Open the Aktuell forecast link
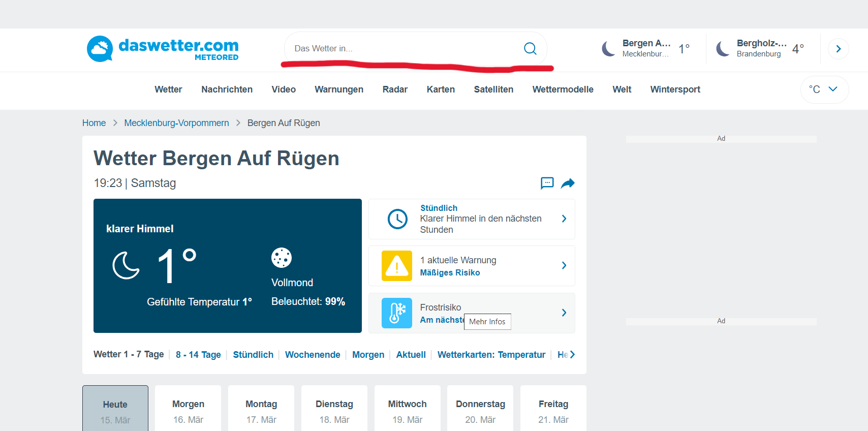Screen dimensions: 868x431 411,355
